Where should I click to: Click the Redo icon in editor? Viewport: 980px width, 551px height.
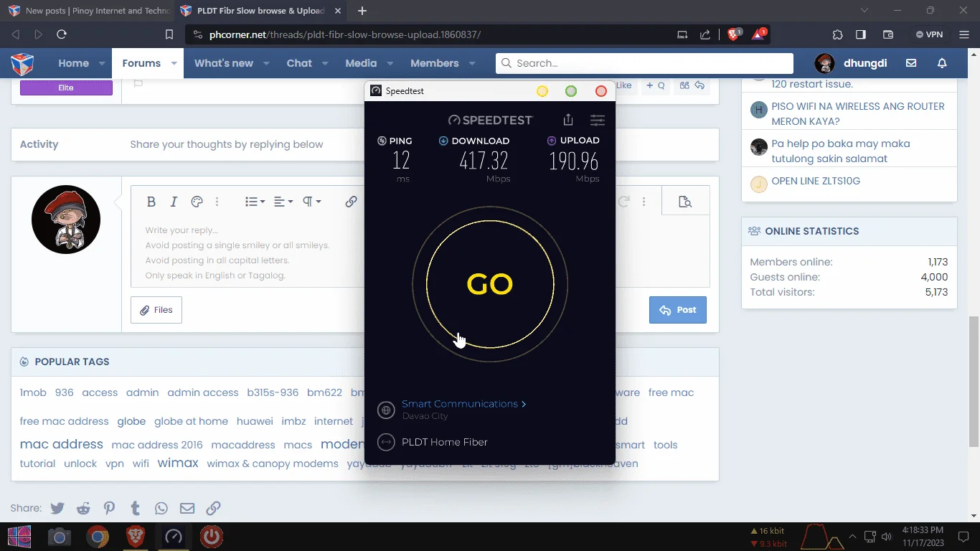[623, 202]
